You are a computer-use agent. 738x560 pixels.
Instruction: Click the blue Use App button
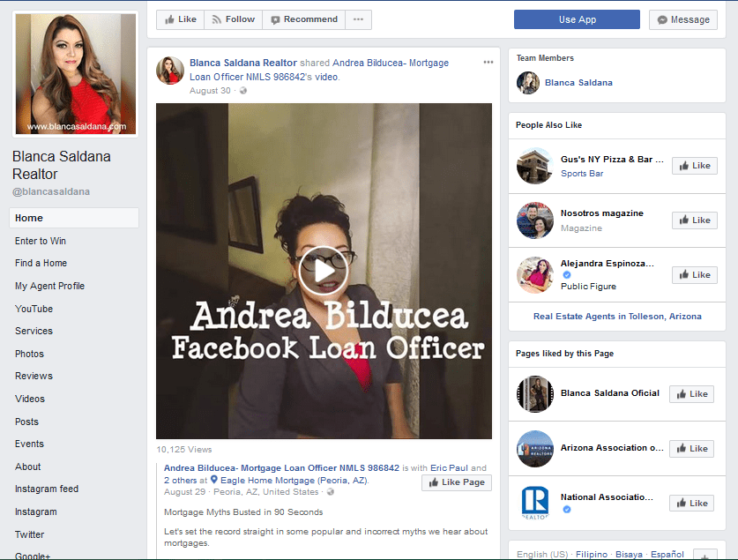coord(577,19)
